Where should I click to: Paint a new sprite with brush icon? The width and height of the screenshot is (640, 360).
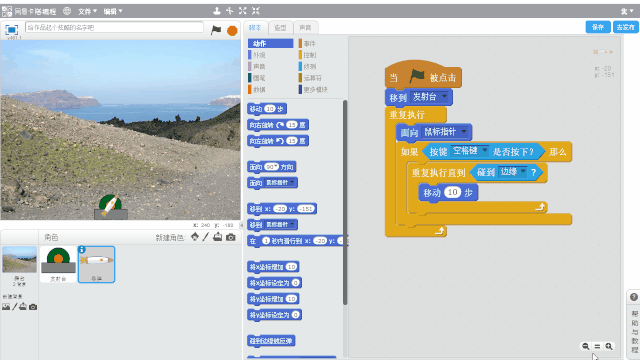(206, 237)
